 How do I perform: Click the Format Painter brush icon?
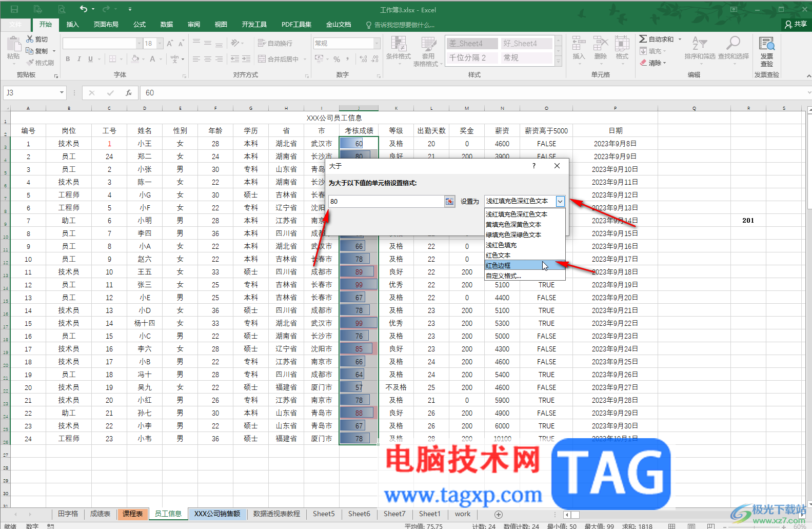tap(30, 63)
